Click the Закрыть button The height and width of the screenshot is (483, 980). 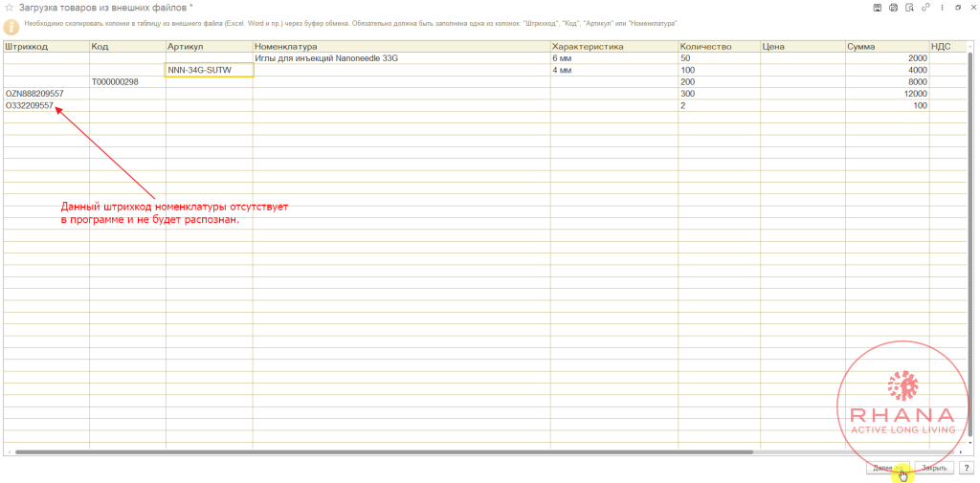[934, 468]
